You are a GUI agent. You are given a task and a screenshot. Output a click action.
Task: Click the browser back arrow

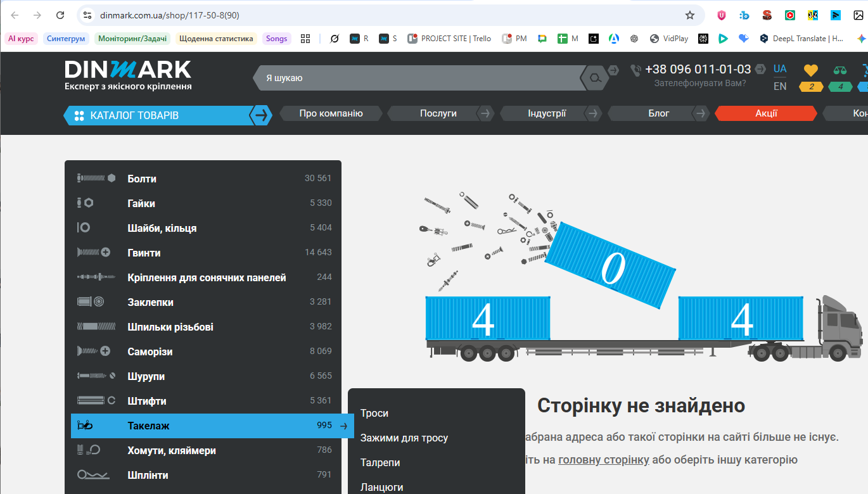click(15, 15)
